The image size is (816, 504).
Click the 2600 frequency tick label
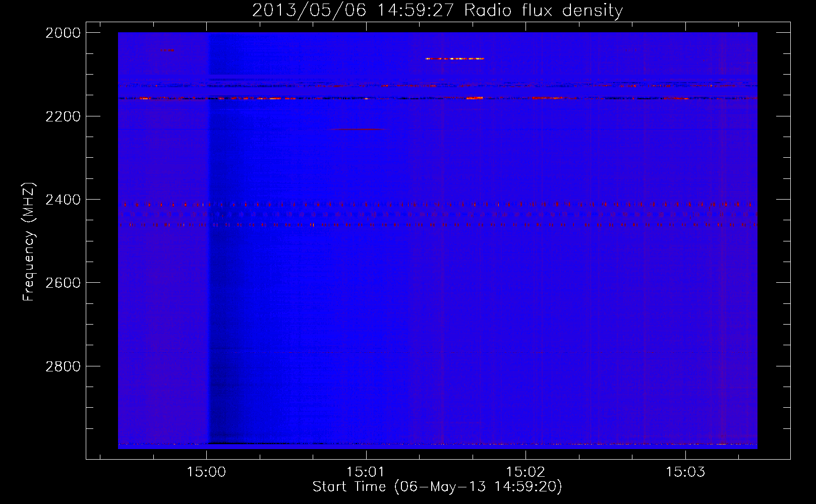63,283
